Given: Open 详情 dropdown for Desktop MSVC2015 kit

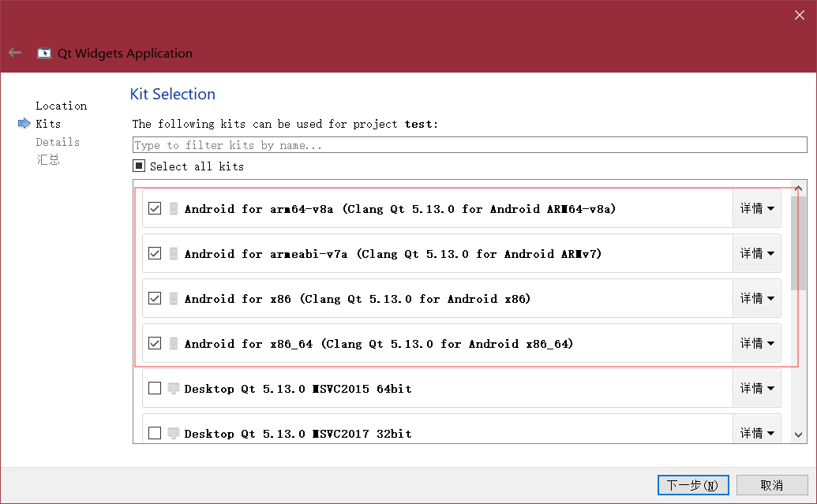Looking at the screenshot, I should [757, 388].
